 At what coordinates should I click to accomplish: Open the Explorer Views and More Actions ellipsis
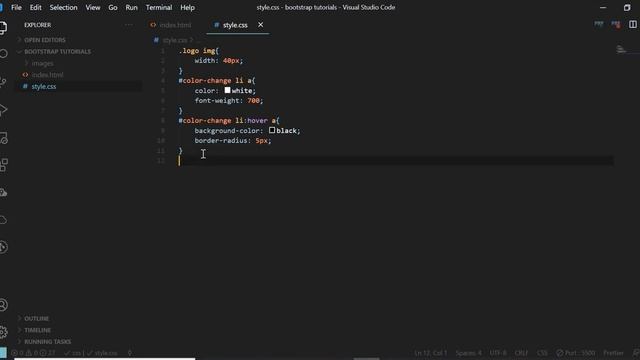[x=129, y=25]
